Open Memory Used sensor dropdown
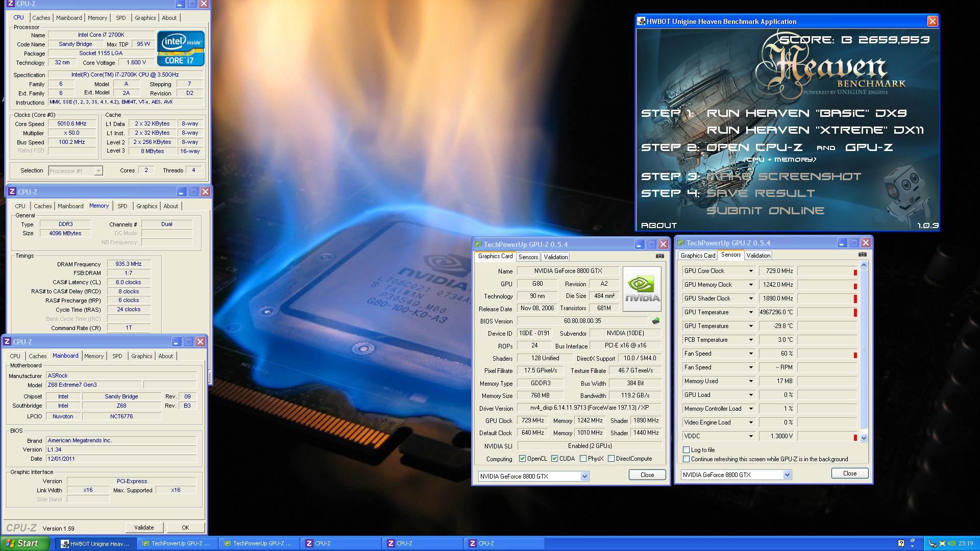This screenshot has width=980, height=551. click(x=751, y=381)
